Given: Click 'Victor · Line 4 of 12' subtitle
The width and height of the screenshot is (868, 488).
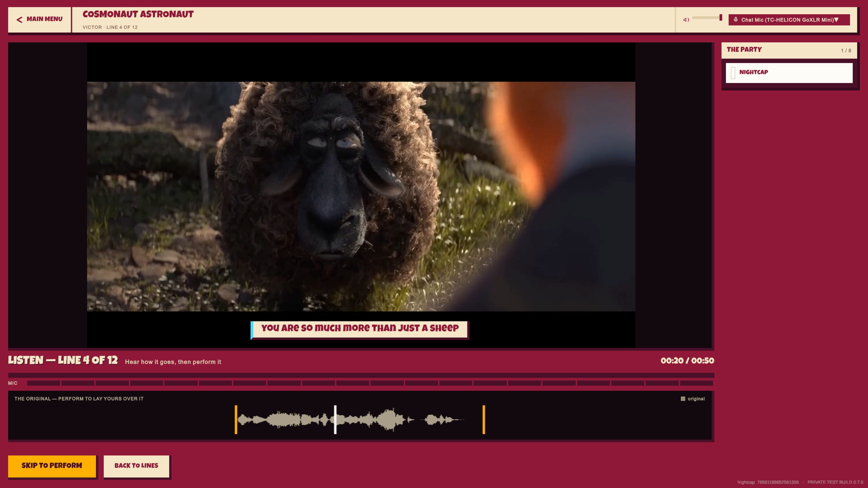Looking at the screenshot, I should coord(110,27).
